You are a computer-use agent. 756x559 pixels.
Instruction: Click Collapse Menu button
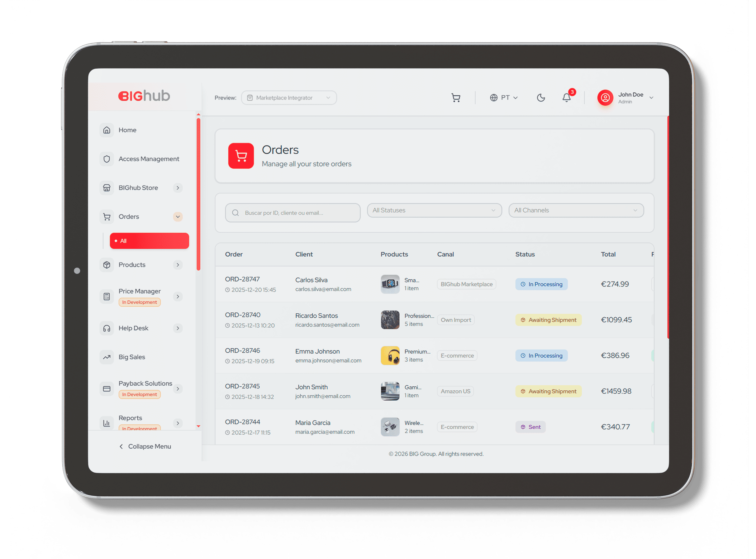click(x=145, y=446)
